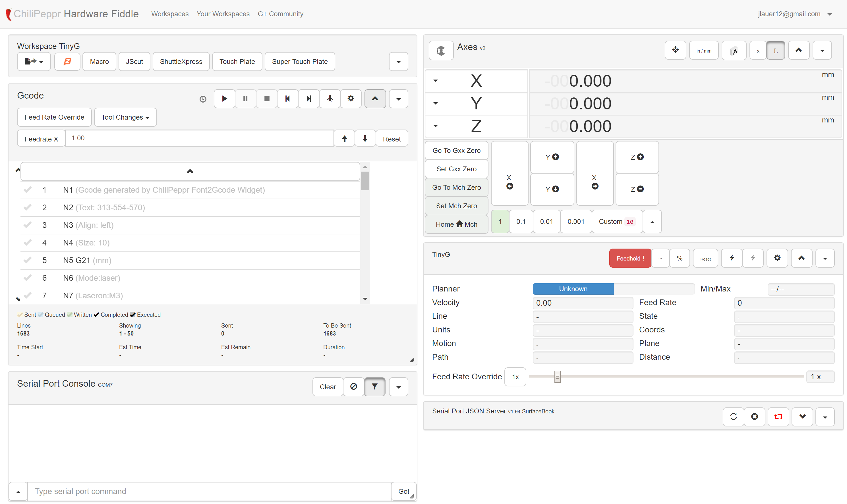Click the Go To Mch Zero button
The width and height of the screenshot is (847, 504).
click(456, 188)
